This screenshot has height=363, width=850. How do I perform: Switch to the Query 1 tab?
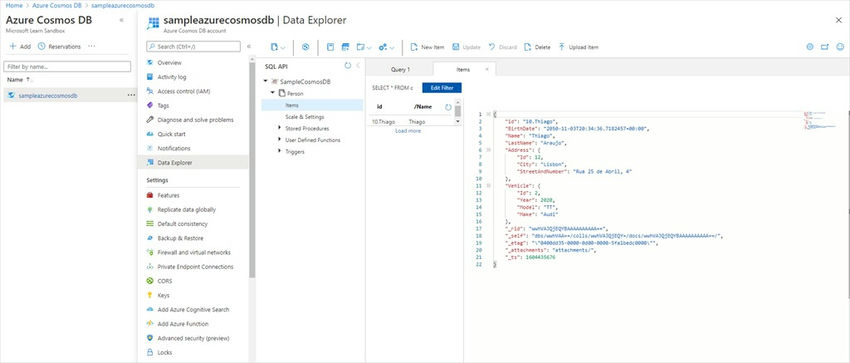pos(400,69)
